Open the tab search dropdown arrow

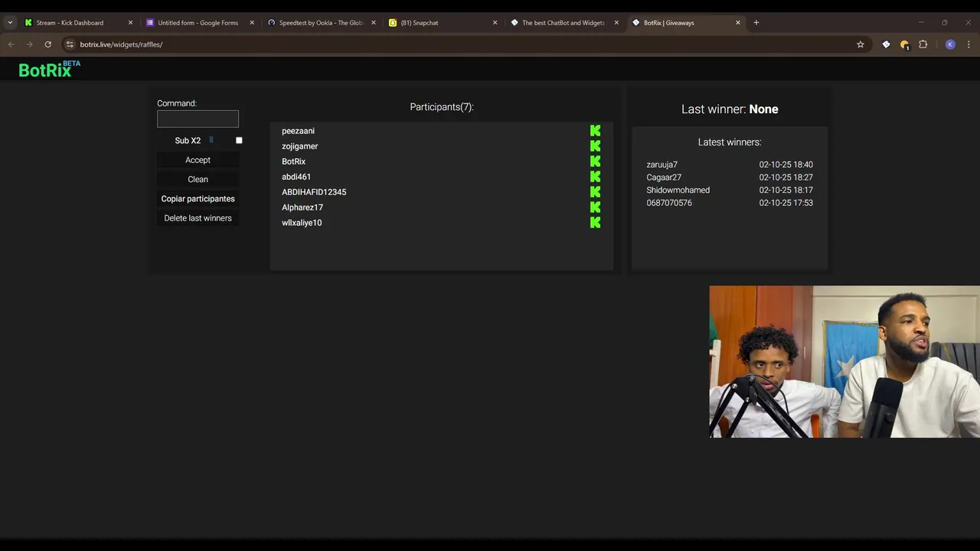click(10, 23)
